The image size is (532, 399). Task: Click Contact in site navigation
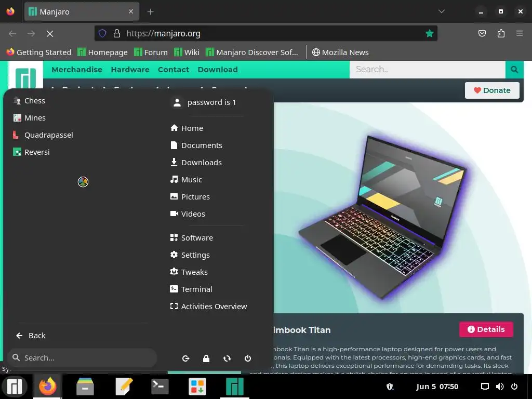pos(174,70)
